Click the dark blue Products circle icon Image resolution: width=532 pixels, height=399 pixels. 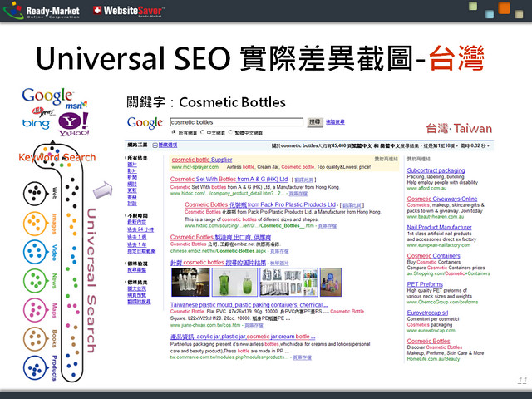click(35, 367)
